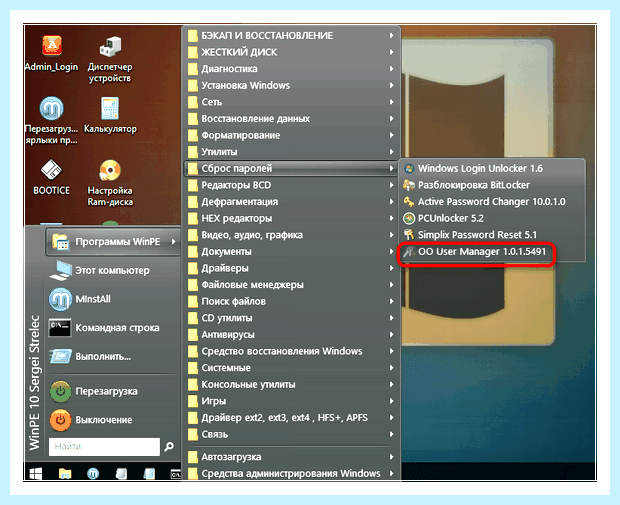Open the Поиск файлов menu folder
This screenshot has height=505, width=620.
(291, 301)
